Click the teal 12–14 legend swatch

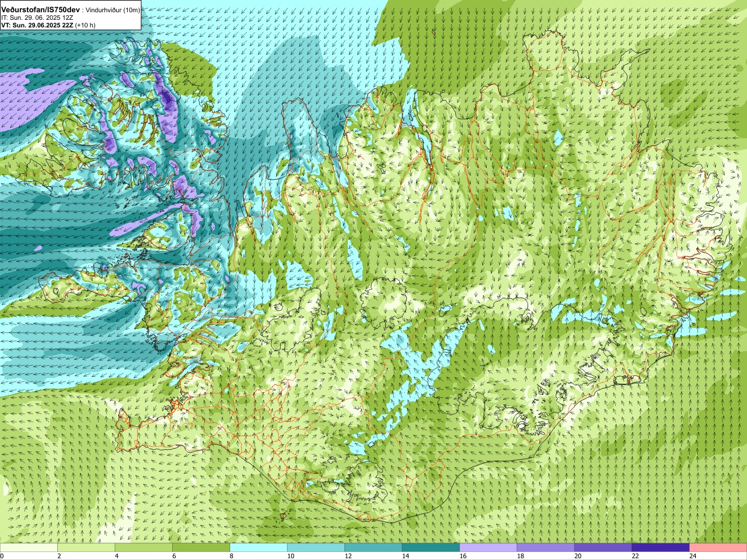click(373, 548)
